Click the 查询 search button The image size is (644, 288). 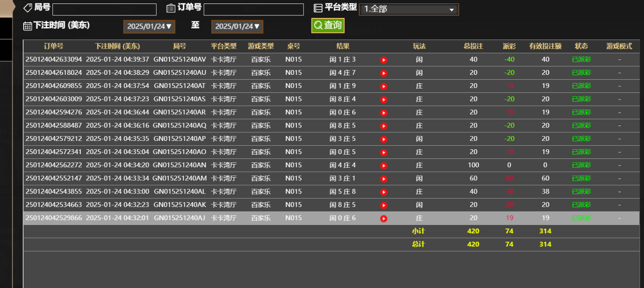tap(328, 25)
